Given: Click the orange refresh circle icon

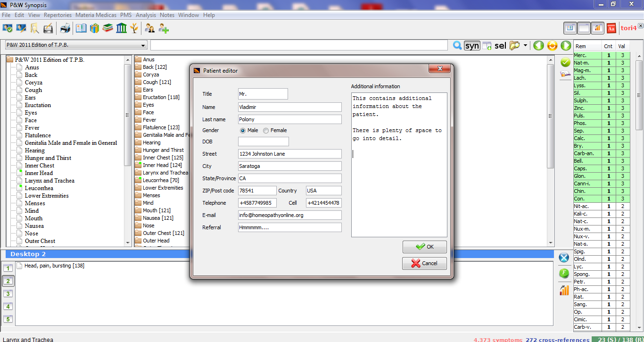Looking at the screenshot, I should (x=552, y=45).
